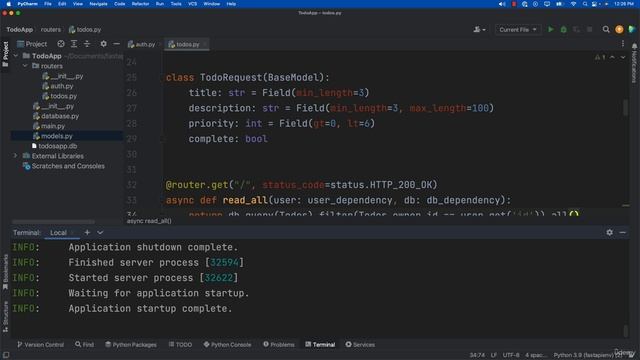Click the Terminal tool window button
The image size is (640, 360).
(320, 344)
